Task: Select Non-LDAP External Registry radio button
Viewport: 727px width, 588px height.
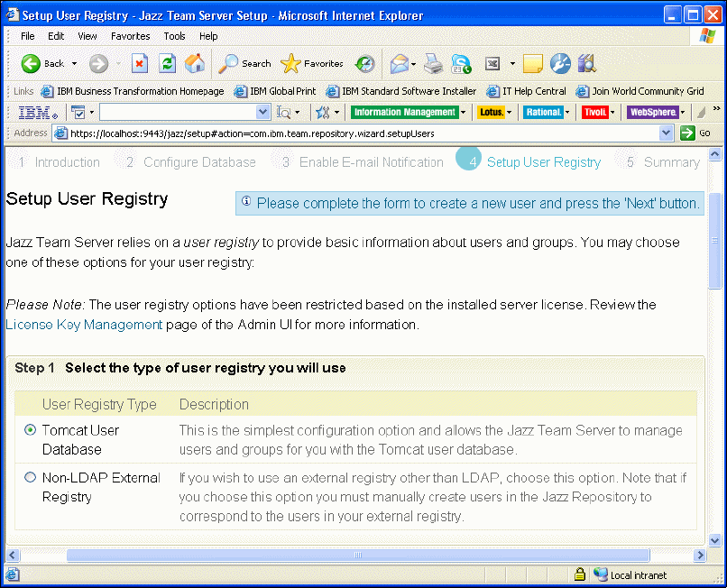Action: tap(30, 477)
